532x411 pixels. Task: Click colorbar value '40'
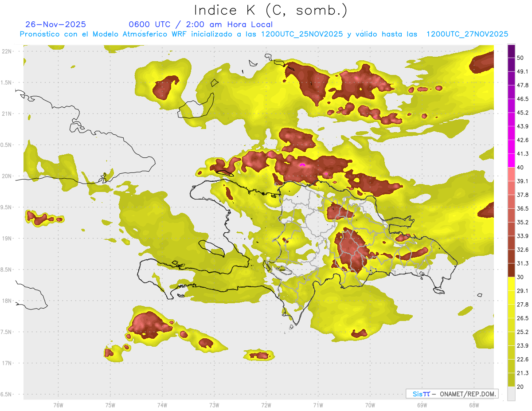click(520, 168)
